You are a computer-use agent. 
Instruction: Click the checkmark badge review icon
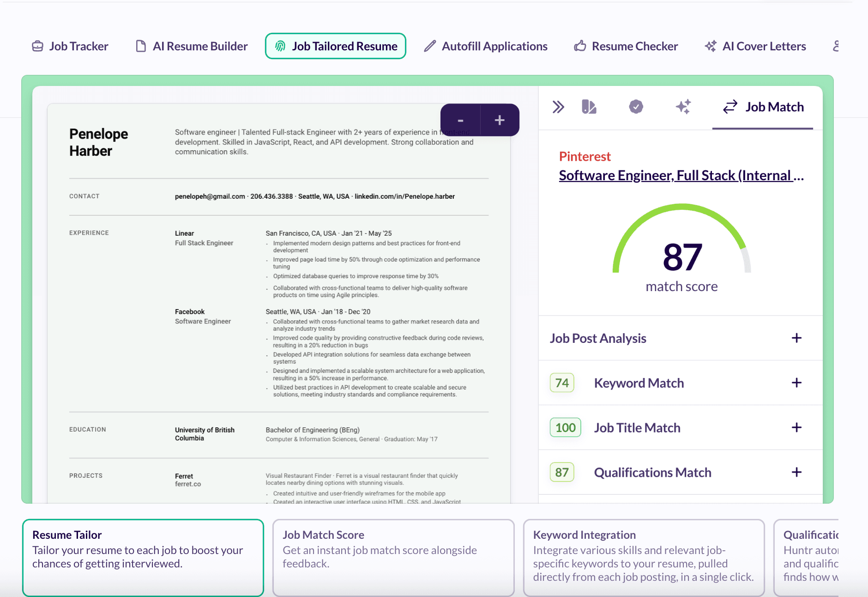point(636,107)
